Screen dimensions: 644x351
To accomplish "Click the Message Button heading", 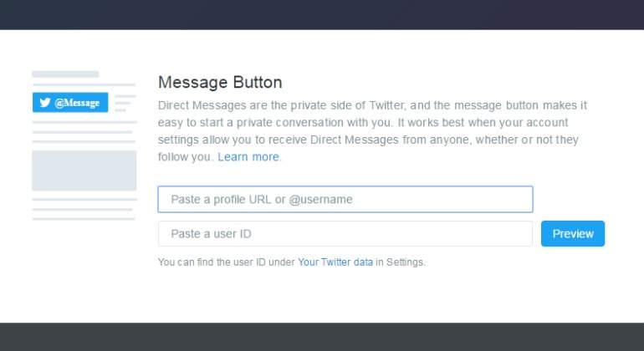I will pyautogui.click(x=220, y=82).
